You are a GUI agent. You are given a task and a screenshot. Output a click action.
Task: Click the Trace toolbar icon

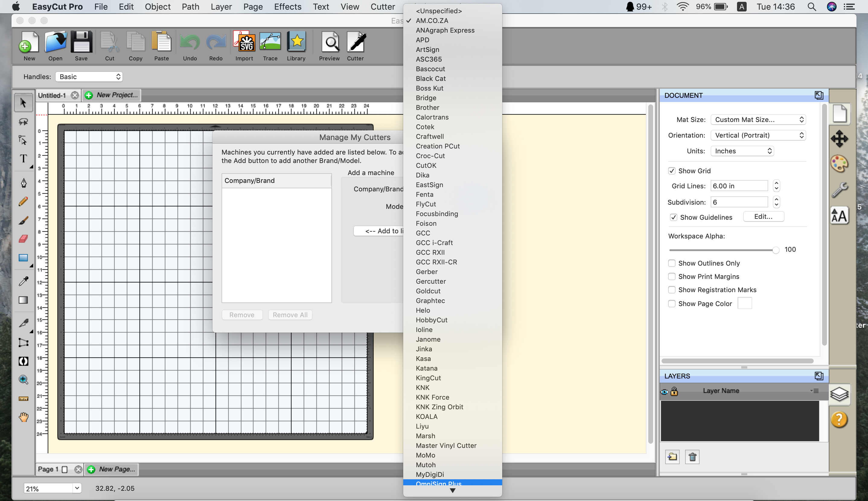(270, 45)
